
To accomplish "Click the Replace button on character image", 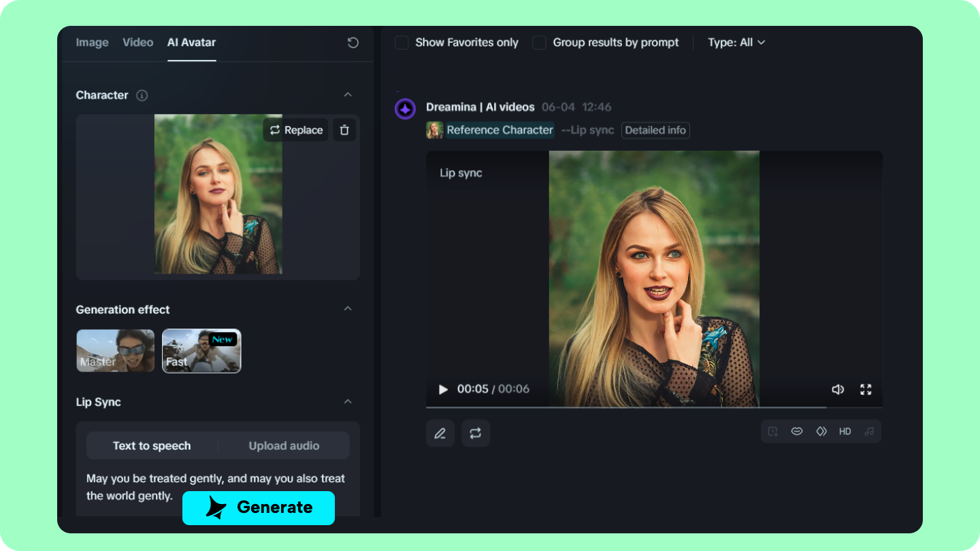I will click(x=296, y=130).
